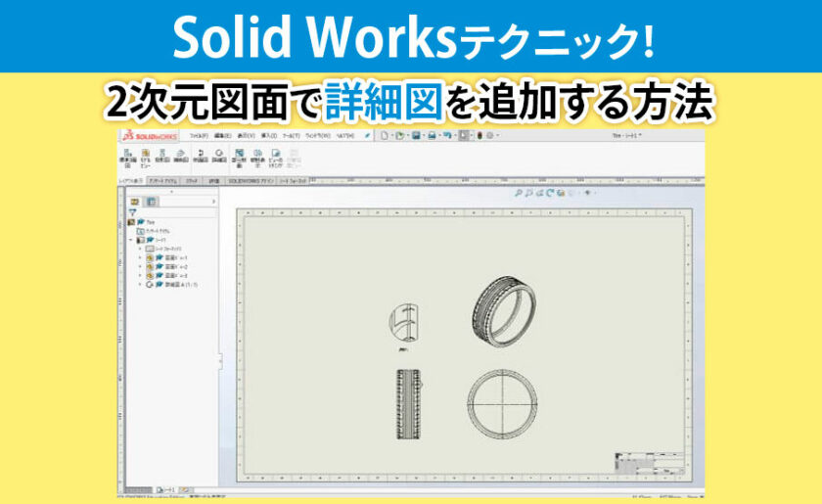Screen dimensions: 822x504
Task: Select 図面ビュー1 in the tree
Action: tap(166, 258)
